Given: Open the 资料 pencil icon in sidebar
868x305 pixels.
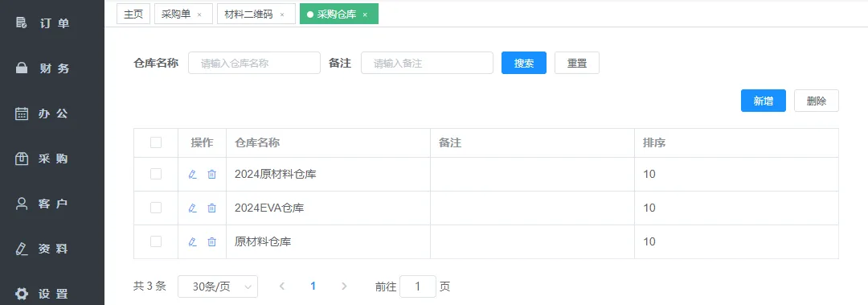Looking at the screenshot, I should click(21, 249).
